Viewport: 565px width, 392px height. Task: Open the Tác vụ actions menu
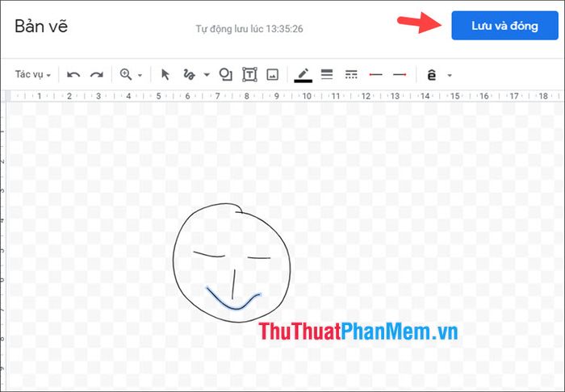[x=33, y=74]
